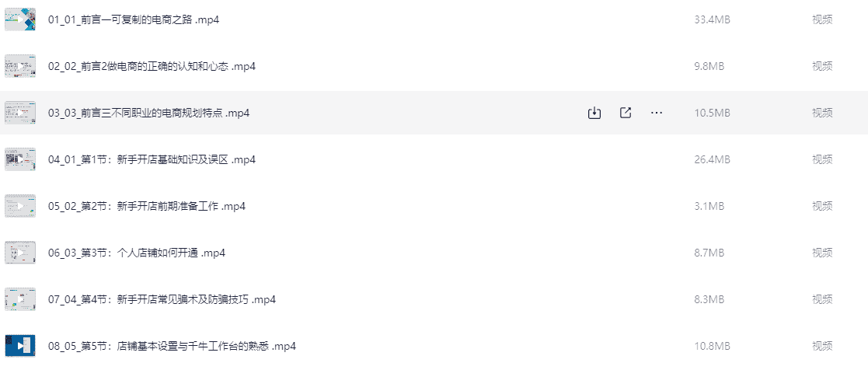Screen dimensions: 868x370
Task: Open 04_01 新手开店基础知识及误区 video
Action: (x=152, y=159)
